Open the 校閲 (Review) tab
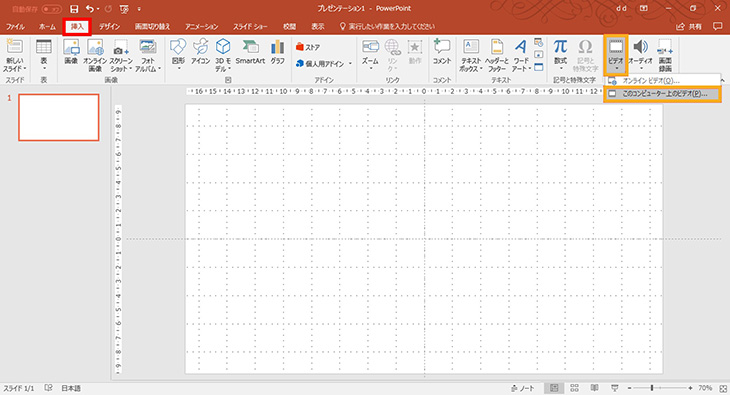The width and height of the screenshot is (730, 395). 290,27
